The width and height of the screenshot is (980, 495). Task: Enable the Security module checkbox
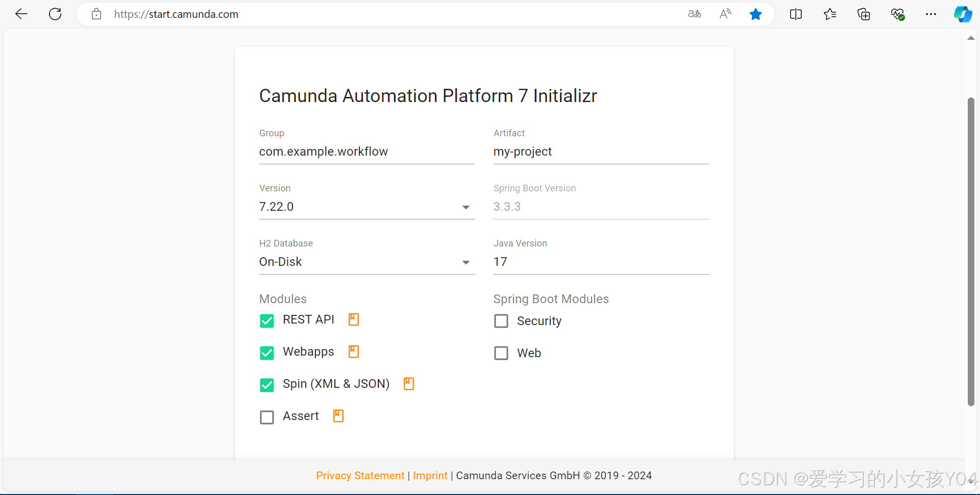501,320
